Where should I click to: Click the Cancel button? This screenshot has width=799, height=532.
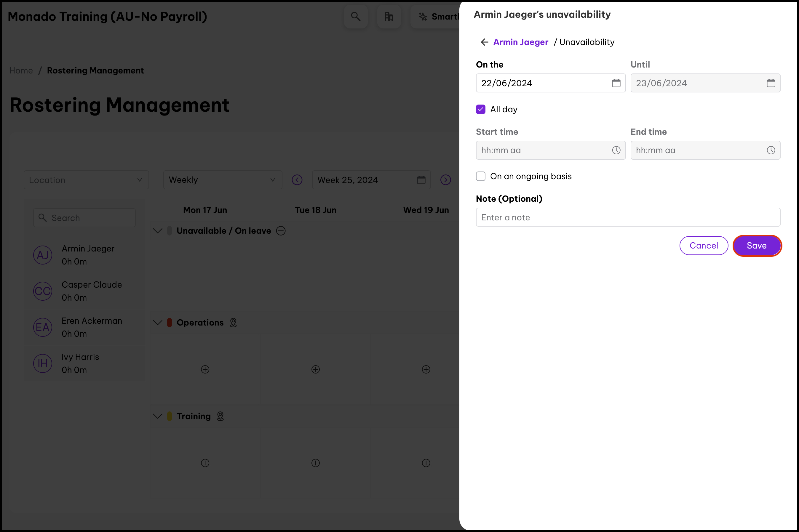pyautogui.click(x=704, y=246)
